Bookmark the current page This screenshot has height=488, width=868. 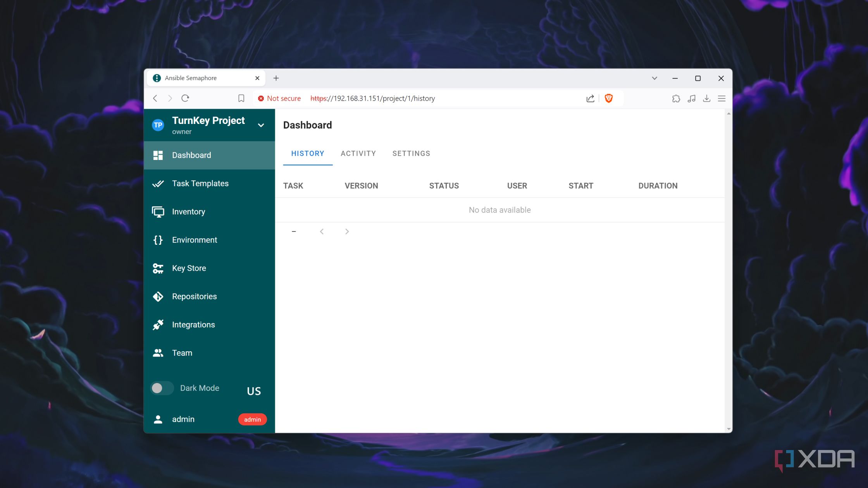[241, 98]
